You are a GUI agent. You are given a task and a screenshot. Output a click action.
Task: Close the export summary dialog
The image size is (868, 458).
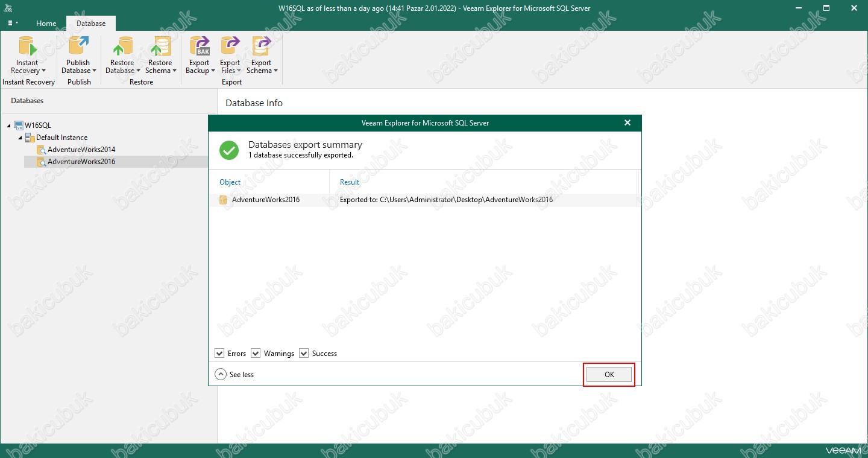point(627,122)
